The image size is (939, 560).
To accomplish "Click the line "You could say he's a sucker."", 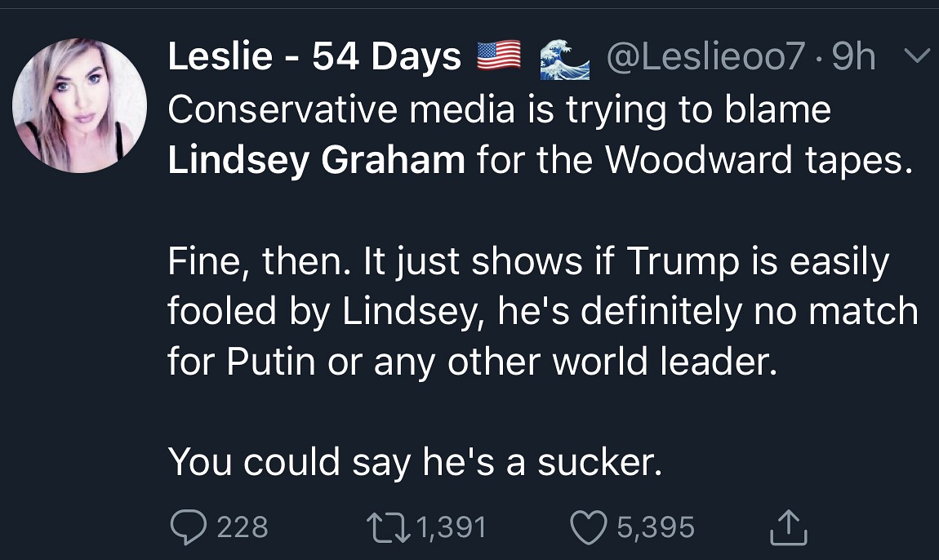I will point(415,462).
